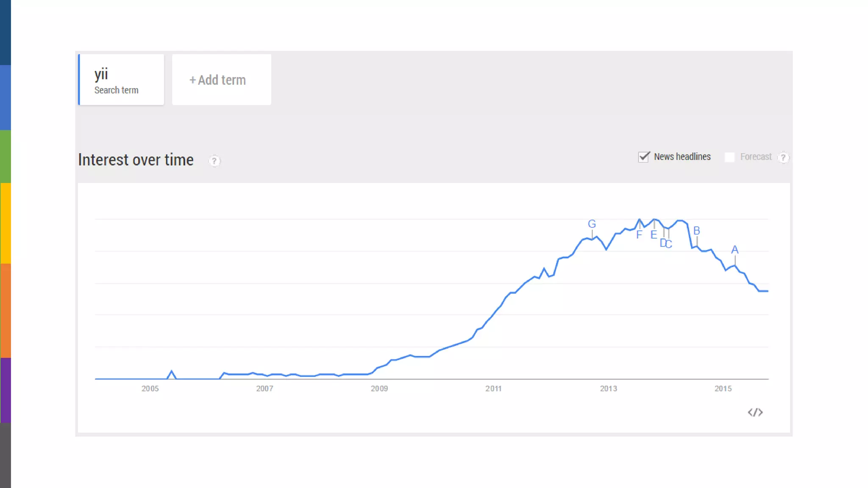Click the help icon next to Forecast
This screenshot has height=488, width=868.
pyautogui.click(x=783, y=158)
